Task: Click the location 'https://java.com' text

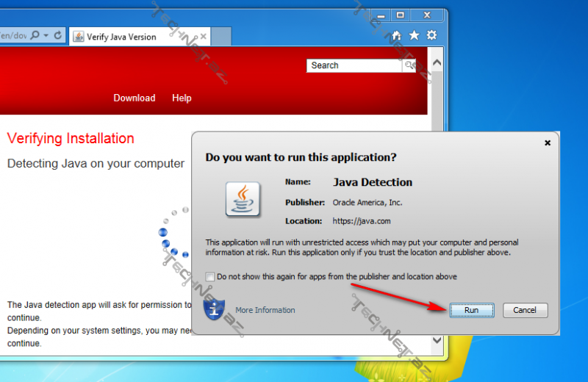Action: point(362,221)
